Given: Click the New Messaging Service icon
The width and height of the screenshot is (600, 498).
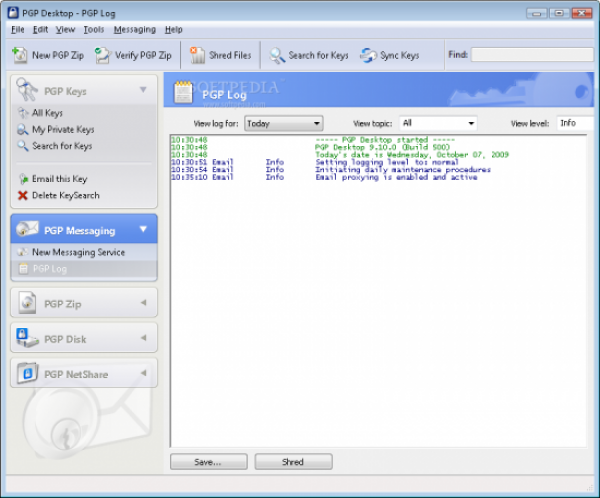Looking at the screenshot, I should (x=23, y=252).
